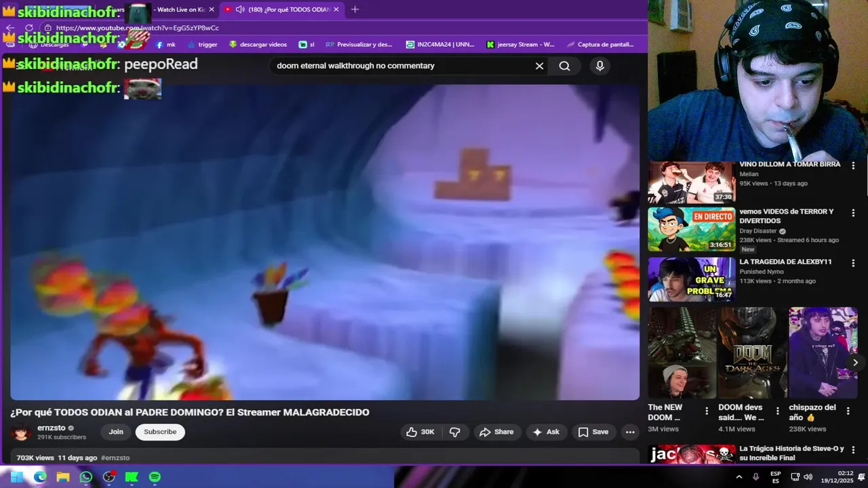The width and height of the screenshot is (868, 488).
Task: Click the system tray microphone icon
Action: pyautogui.click(x=755, y=477)
